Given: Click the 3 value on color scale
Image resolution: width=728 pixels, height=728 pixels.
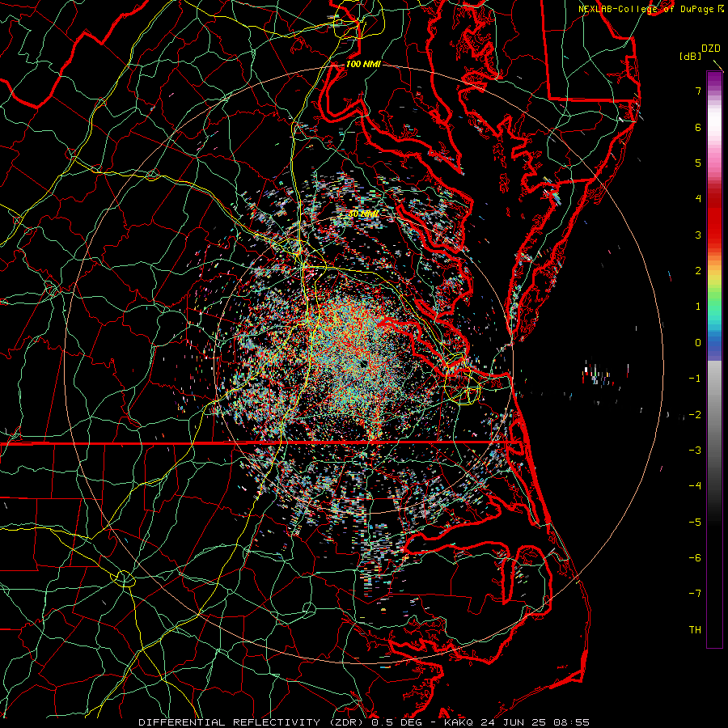Looking at the screenshot, I should coord(698,235).
